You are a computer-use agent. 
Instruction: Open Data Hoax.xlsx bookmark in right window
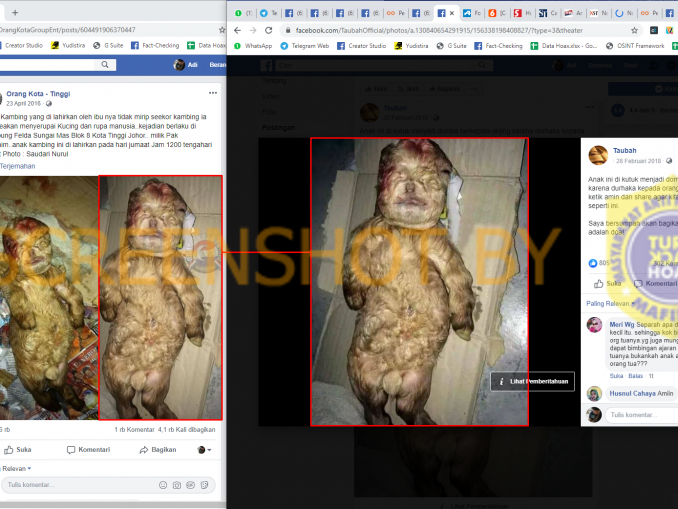coord(564,46)
